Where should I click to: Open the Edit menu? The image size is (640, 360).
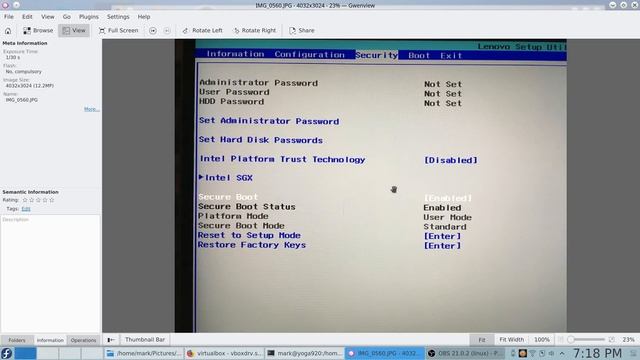(x=27, y=17)
